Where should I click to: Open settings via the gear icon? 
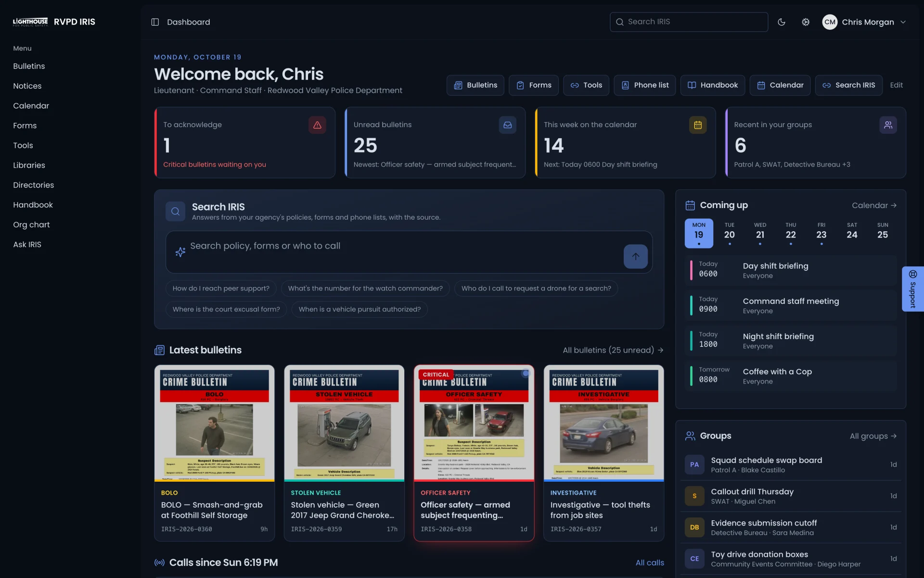tap(806, 22)
